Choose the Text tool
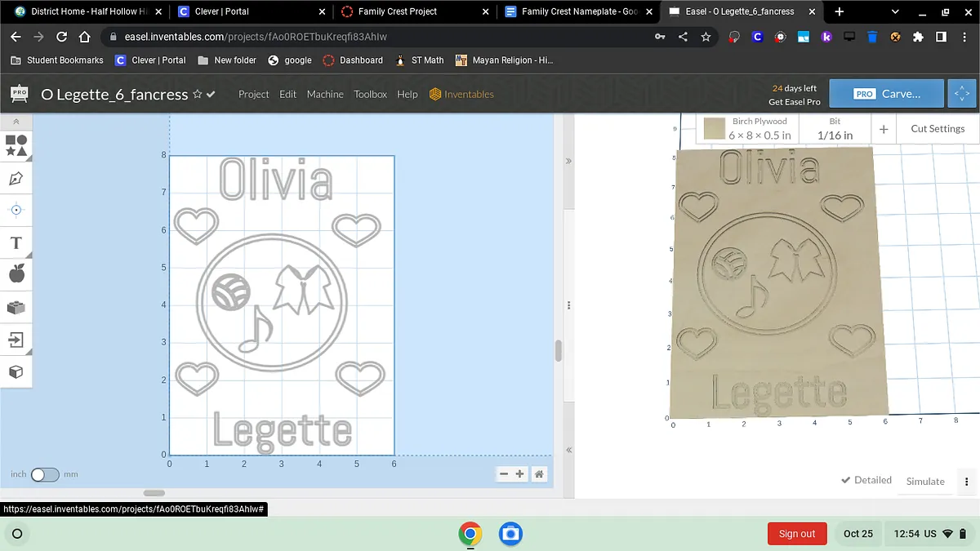 click(x=16, y=242)
